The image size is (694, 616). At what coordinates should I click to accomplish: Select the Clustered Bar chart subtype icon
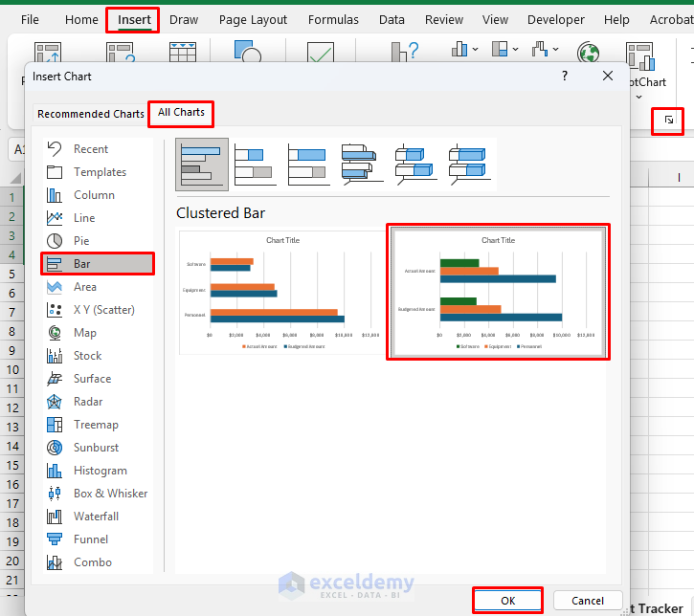pos(202,165)
